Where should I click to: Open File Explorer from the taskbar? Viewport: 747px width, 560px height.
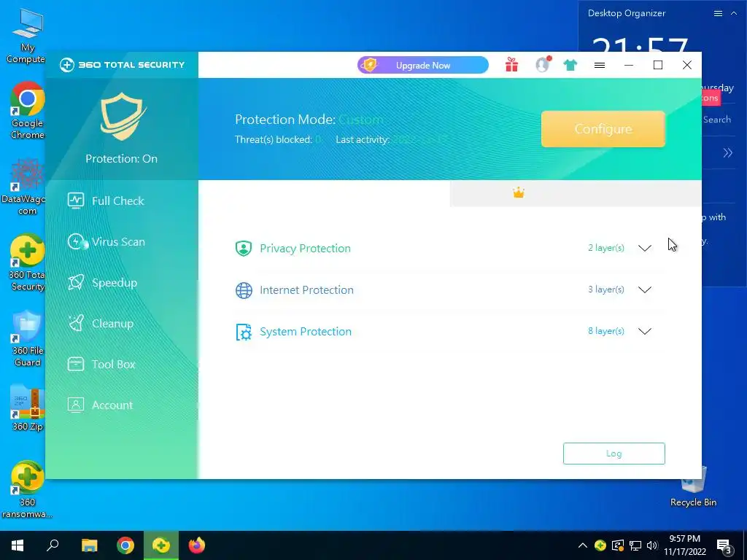(89, 545)
